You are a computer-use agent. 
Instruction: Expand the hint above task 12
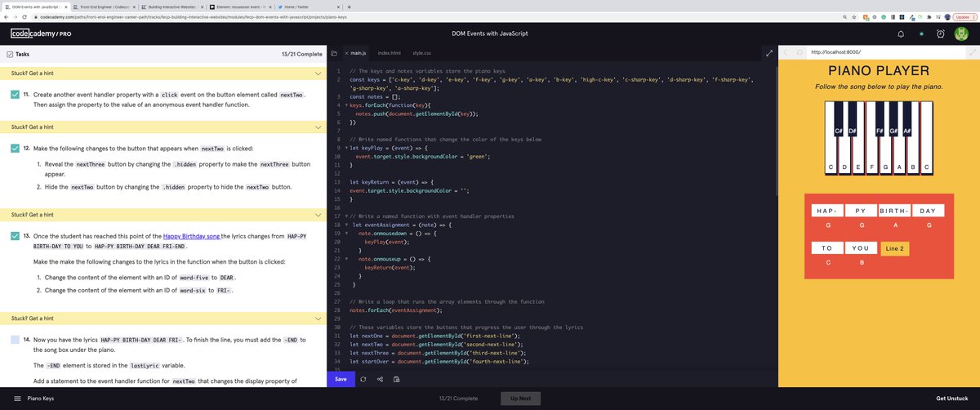[163, 127]
